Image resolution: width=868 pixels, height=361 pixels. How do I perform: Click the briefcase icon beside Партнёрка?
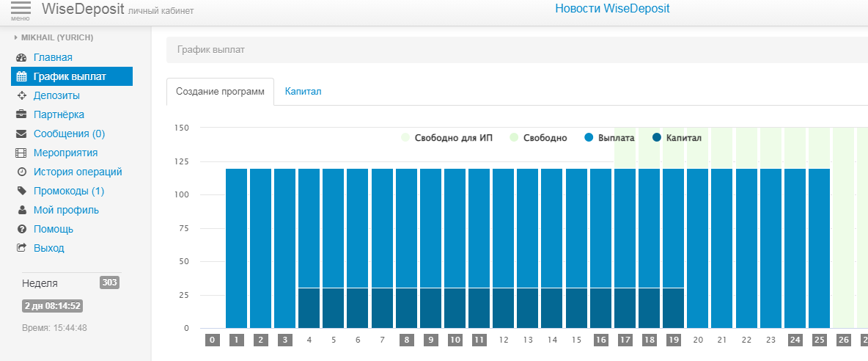coord(21,114)
